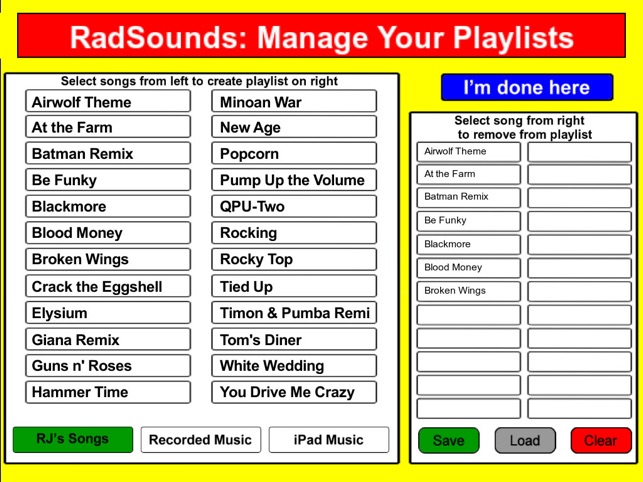Remove Blackmore from the playlist
The width and height of the screenshot is (643, 482).
tap(469, 244)
